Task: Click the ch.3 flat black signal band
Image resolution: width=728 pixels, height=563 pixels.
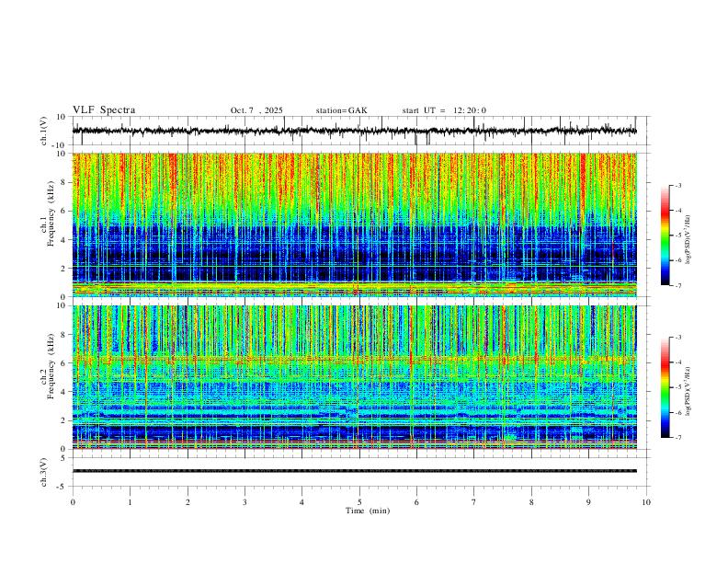Action: tap(354, 471)
